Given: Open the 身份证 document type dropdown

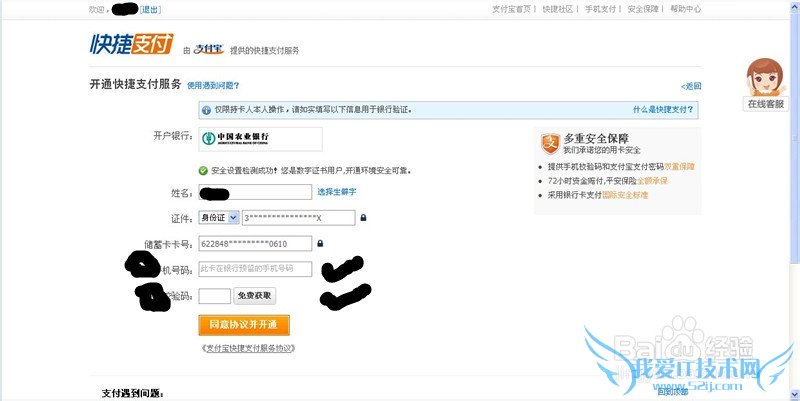Looking at the screenshot, I should click(x=218, y=217).
